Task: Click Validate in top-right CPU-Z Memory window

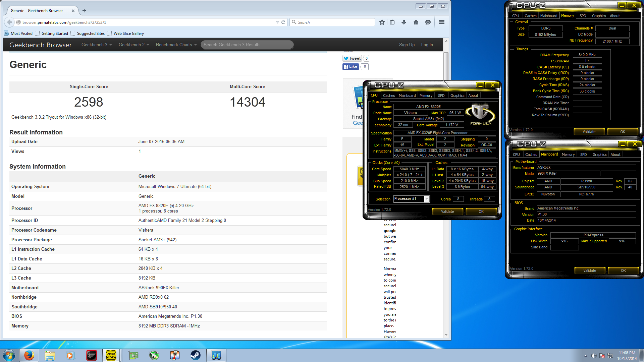Action: [589, 132]
